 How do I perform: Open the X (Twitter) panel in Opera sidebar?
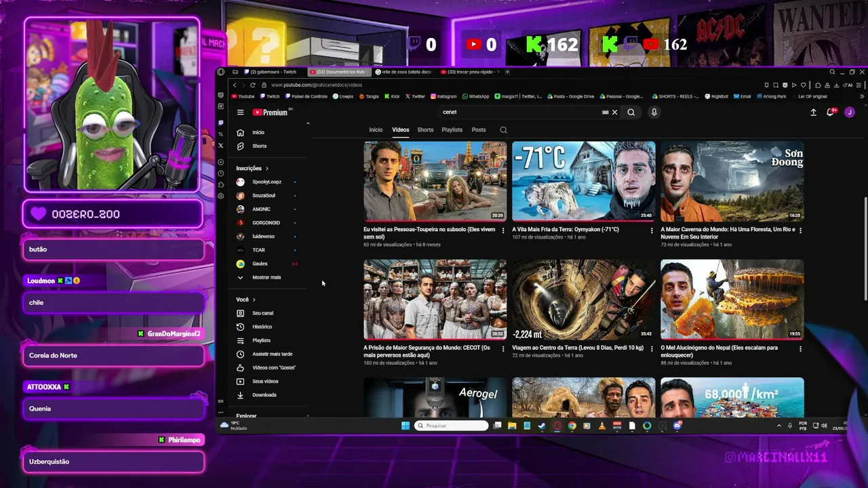(220, 146)
